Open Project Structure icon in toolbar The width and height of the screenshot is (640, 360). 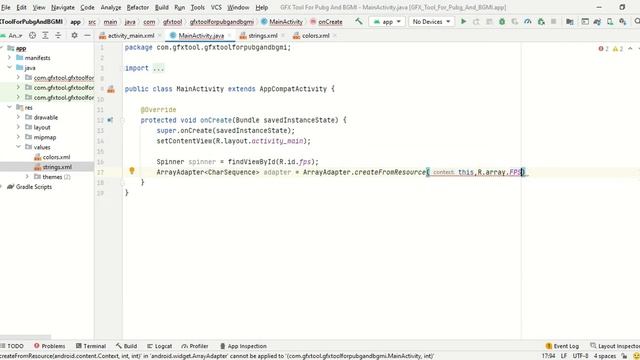[x=570, y=21]
